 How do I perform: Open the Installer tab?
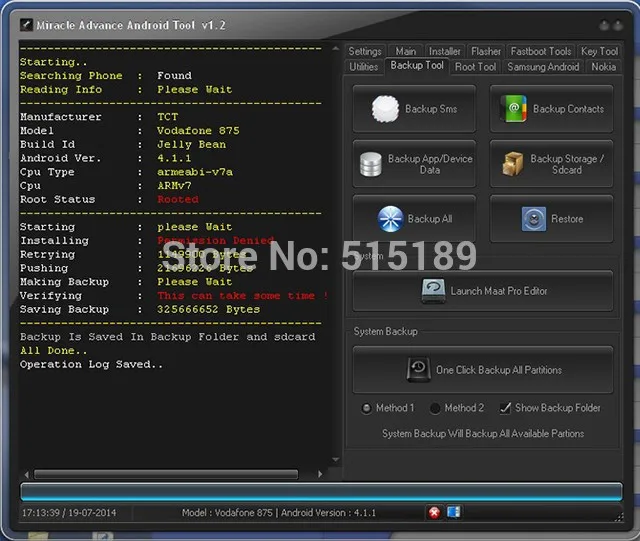[x=444, y=51]
